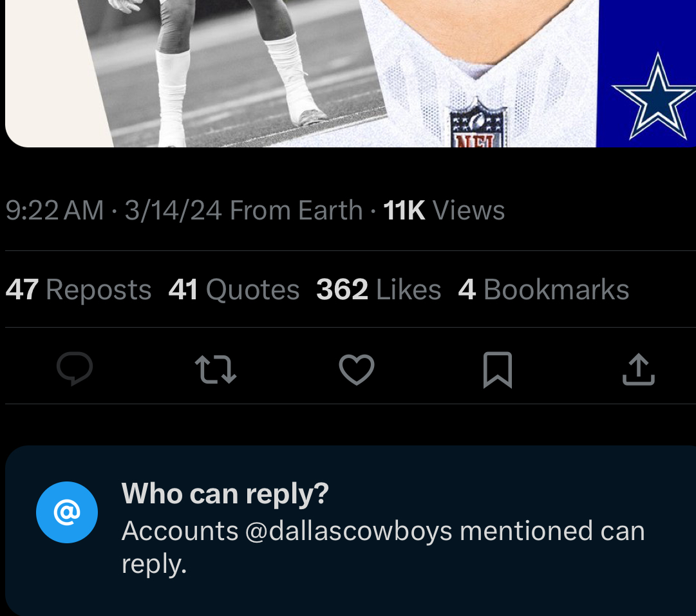Open the share sheet via the upload icon
The width and height of the screenshot is (696, 616).
coord(638,370)
